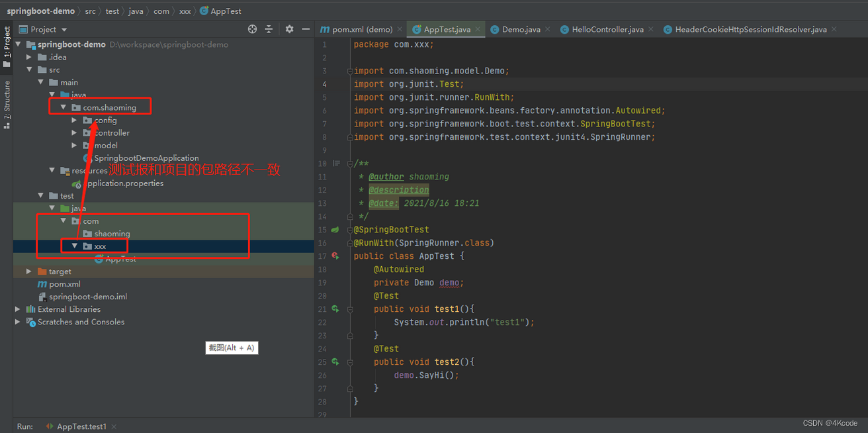Viewport: 868px width, 433px height.
Task: Open the Project panel settings gear icon
Action: point(288,29)
